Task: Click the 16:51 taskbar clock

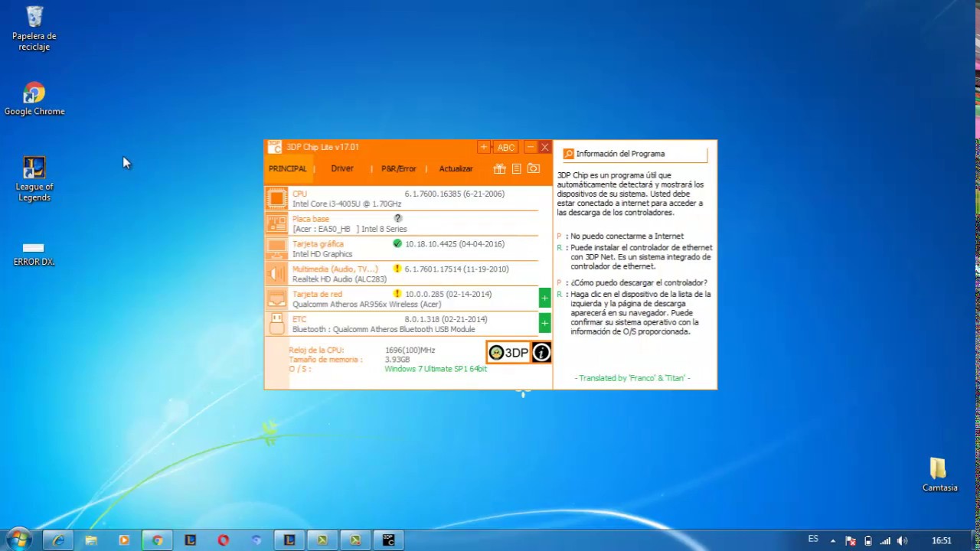Action: coord(942,540)
